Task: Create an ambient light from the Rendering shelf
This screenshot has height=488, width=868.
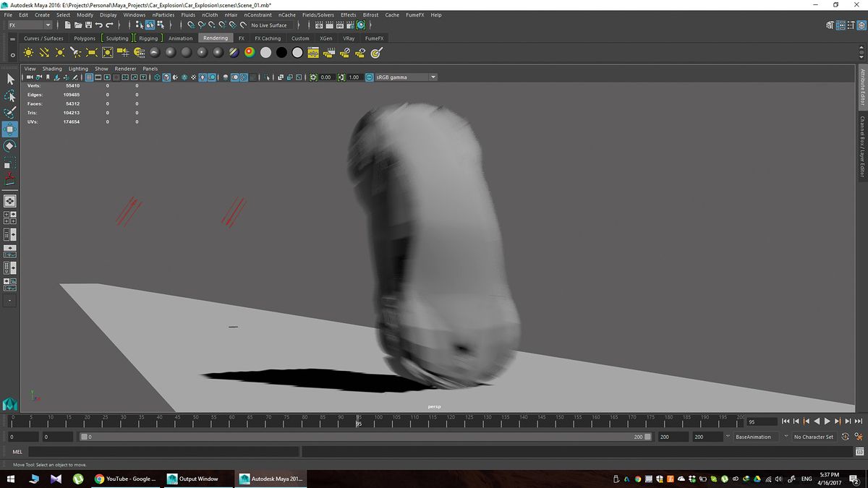Action: tap(28, 52)
